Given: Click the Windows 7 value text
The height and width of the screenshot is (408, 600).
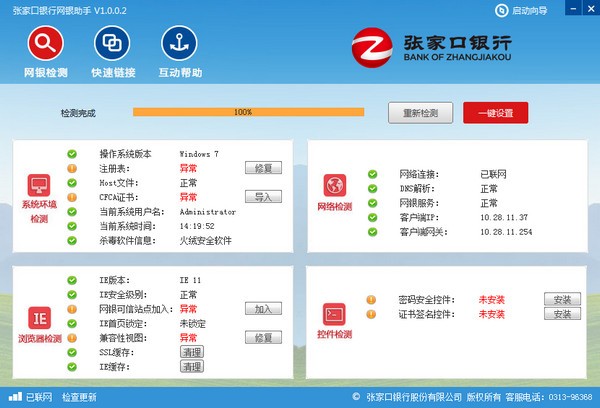Looking at the screenshot, I should click(199, 154).
